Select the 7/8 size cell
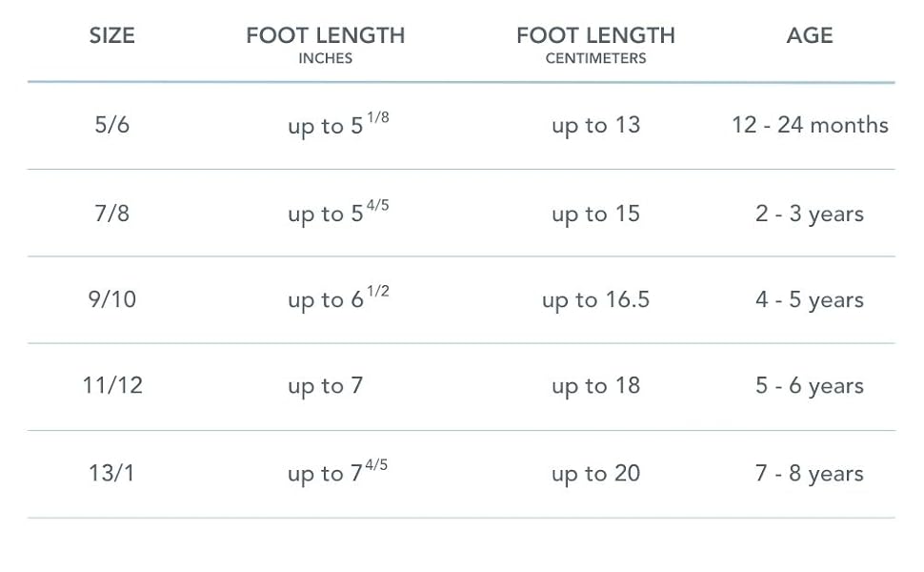 point(111,213)
